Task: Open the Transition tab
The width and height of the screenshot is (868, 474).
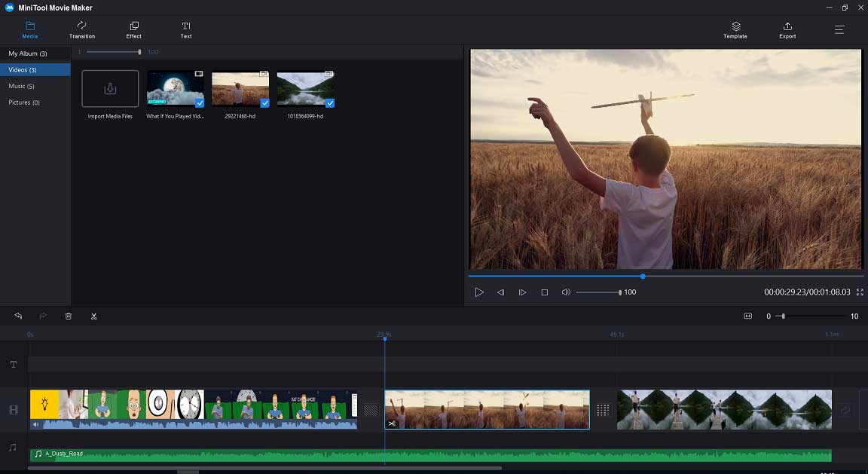Action: 82,30
